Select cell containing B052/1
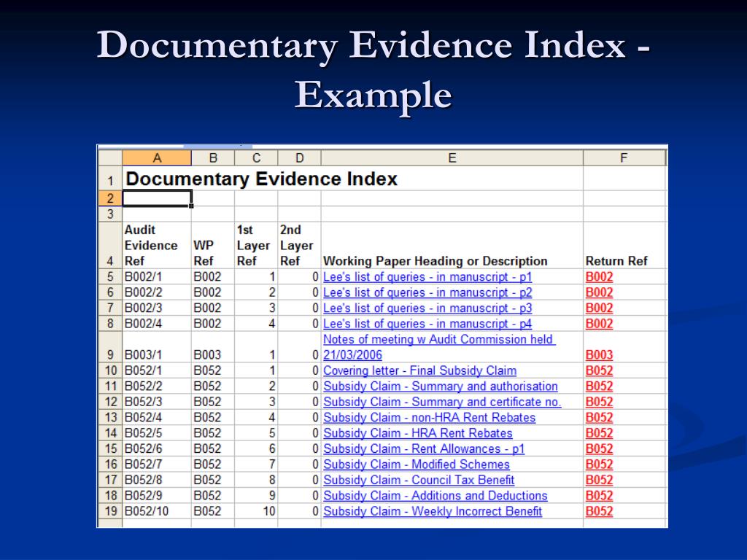747x560 pixels. [157, 370]
